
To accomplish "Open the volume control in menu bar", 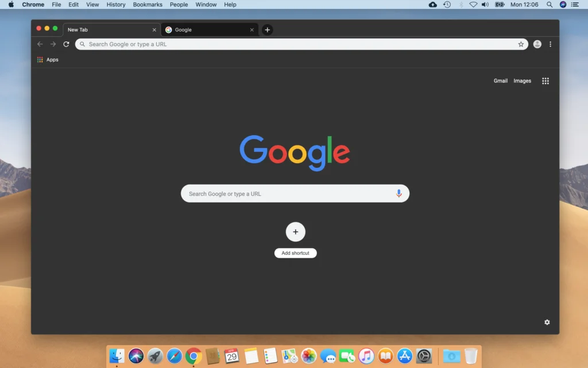I will [485, 5].
